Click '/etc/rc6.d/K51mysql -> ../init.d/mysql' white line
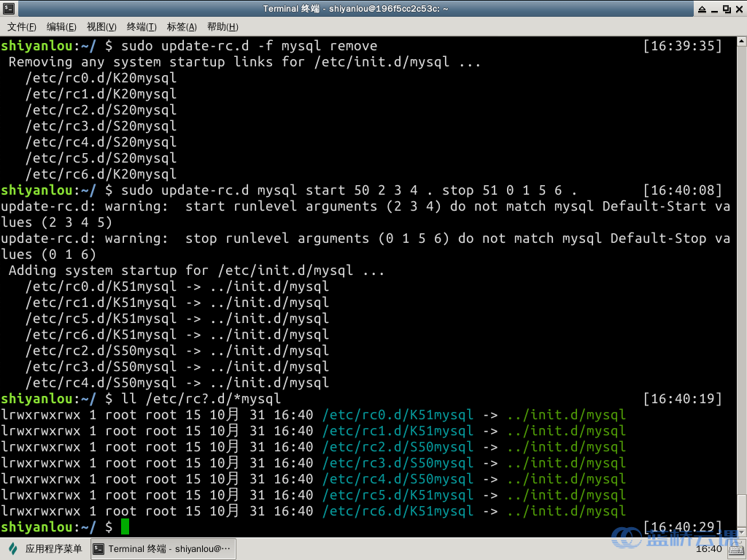Image resolution: width=747 pixels, height=560 pixels. [177, 334]
